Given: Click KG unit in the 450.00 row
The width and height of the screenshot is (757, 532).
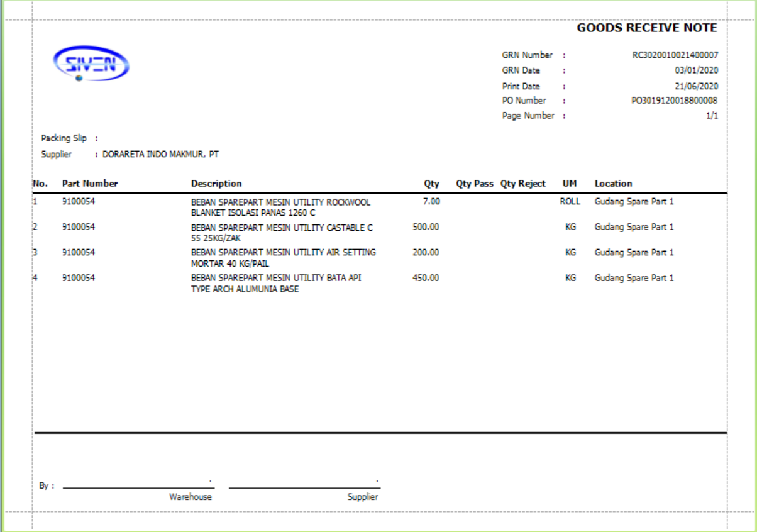Looking at the screenshot, I should click(571, 277).
